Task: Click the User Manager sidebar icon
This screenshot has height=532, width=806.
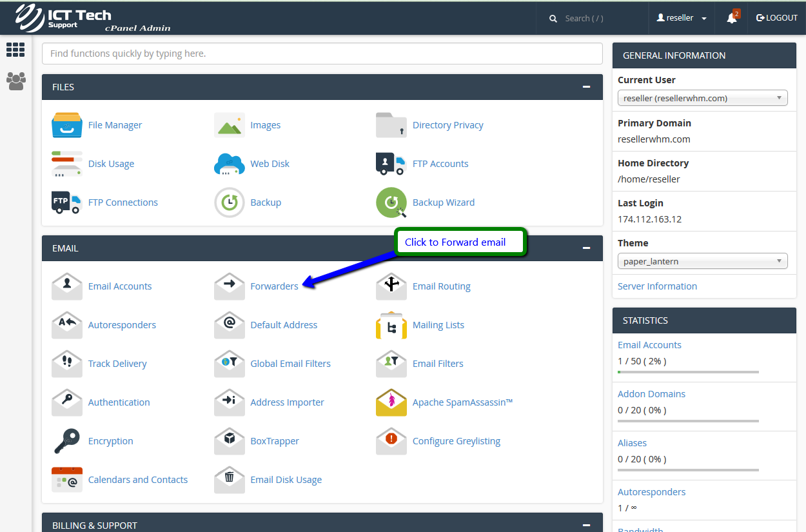Action: pos(15,81)
